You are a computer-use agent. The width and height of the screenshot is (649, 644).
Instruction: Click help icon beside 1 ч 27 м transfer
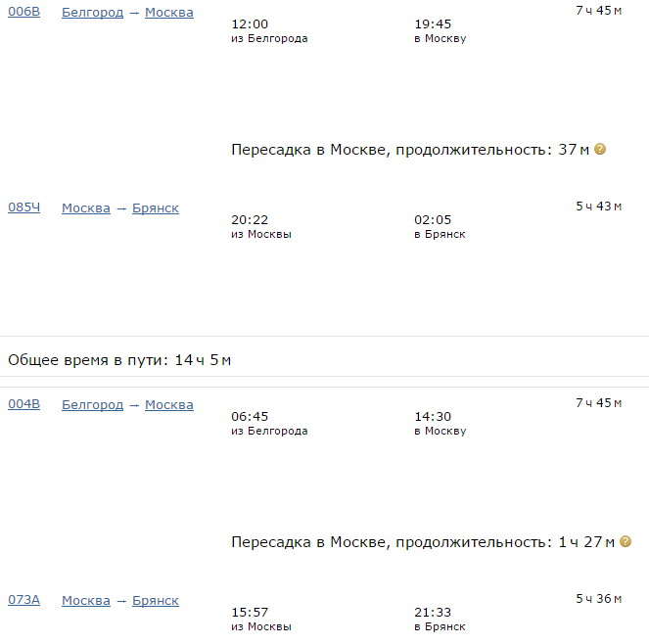click(626, 541)
